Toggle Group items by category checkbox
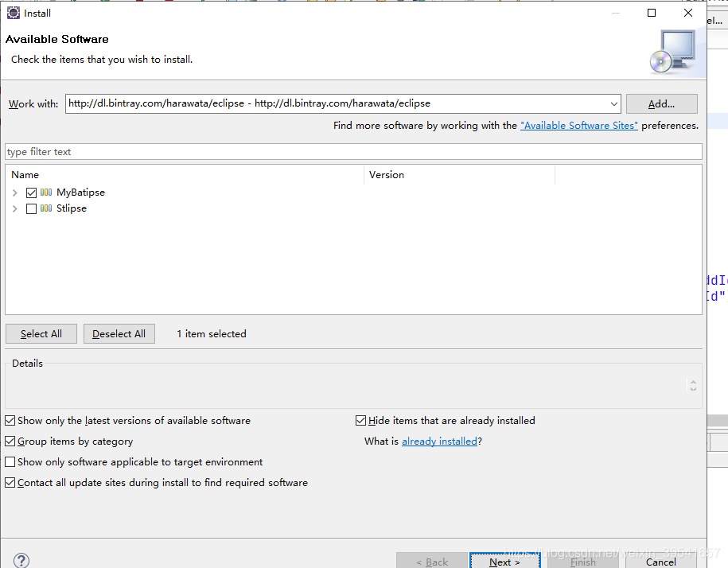 (x=10, y=441)
